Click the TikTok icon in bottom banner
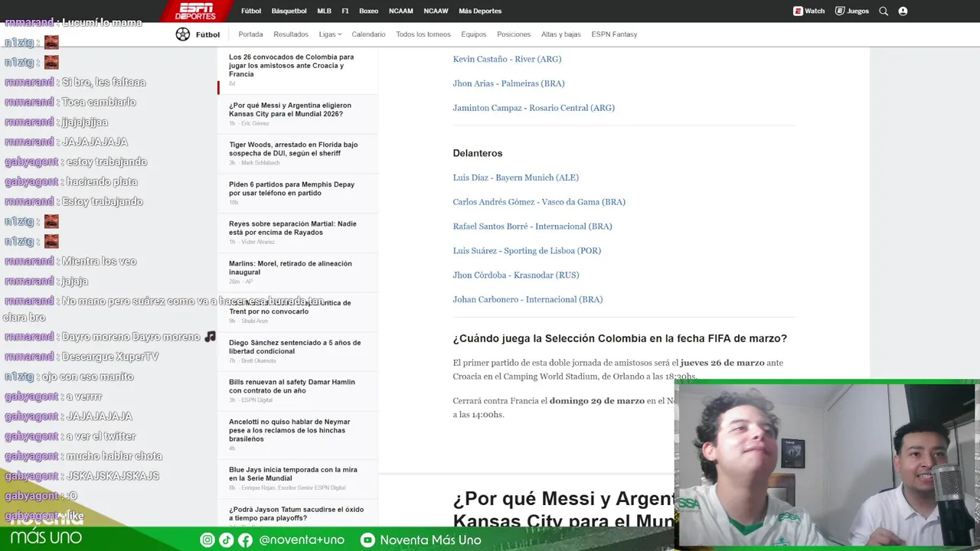 pyautogui.click(x=226, y=540)
